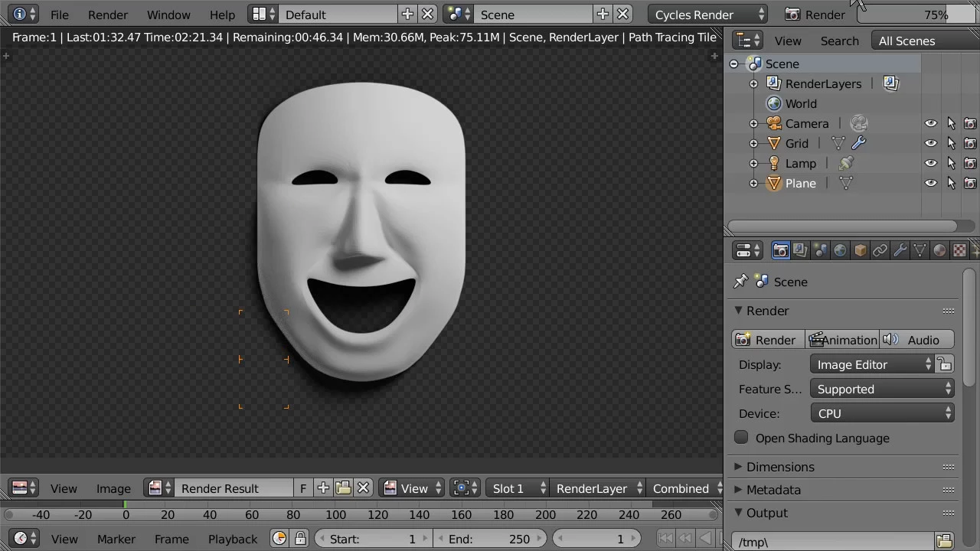The height and width of the screenshot is (551, 980).
Task: Toggle Plane viewport visibility eye
Action: (931, 183)
